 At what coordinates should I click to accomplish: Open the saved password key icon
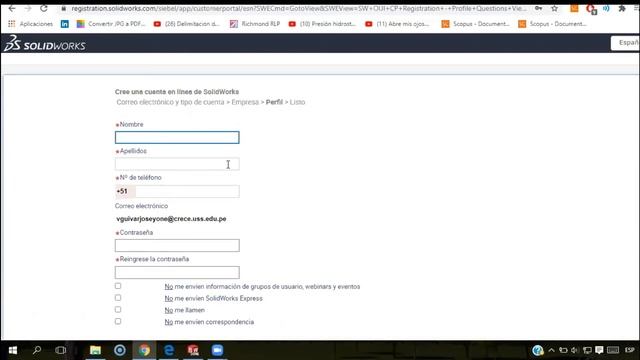[x=539, y=8]
